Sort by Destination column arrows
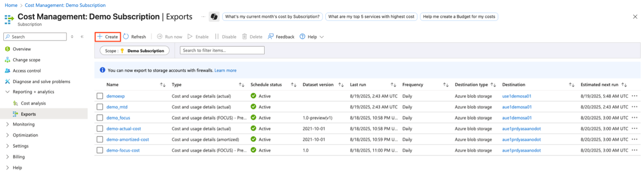 coord(571,85)
